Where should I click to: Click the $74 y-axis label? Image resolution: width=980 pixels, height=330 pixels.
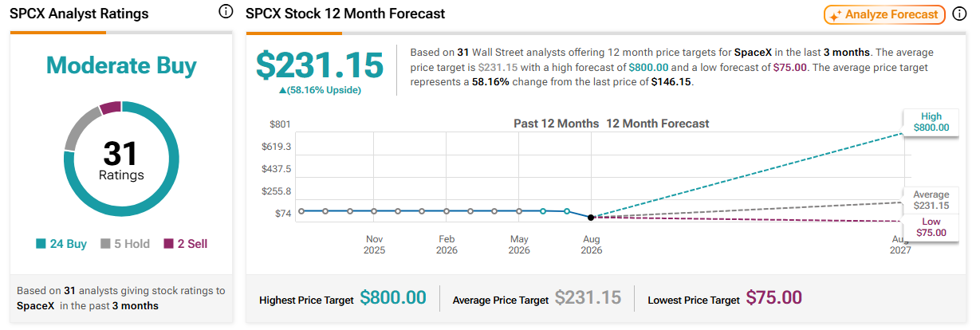[x=283, y=214]
